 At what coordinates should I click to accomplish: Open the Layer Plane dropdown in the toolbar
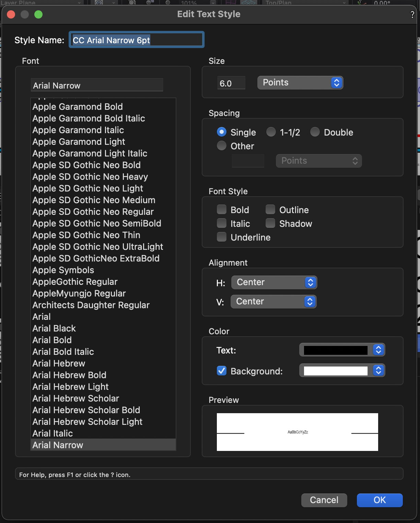41,3
